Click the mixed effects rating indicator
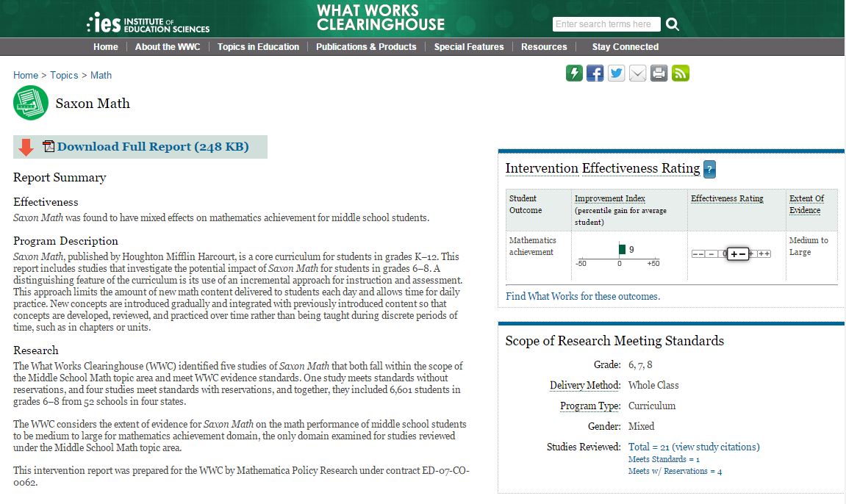 pos(738,253)
